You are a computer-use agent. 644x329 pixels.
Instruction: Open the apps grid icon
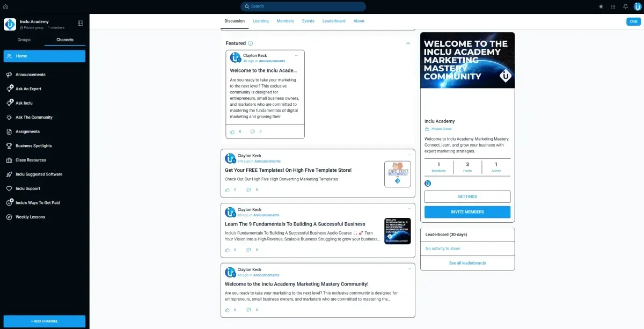tap(613, 6)
